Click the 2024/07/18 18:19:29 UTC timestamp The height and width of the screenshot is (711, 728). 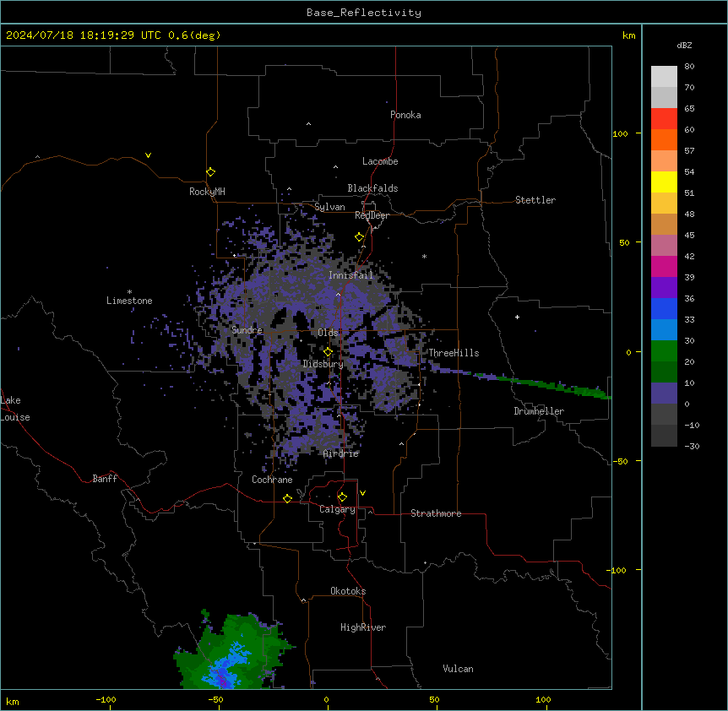(x=84, y=35)
